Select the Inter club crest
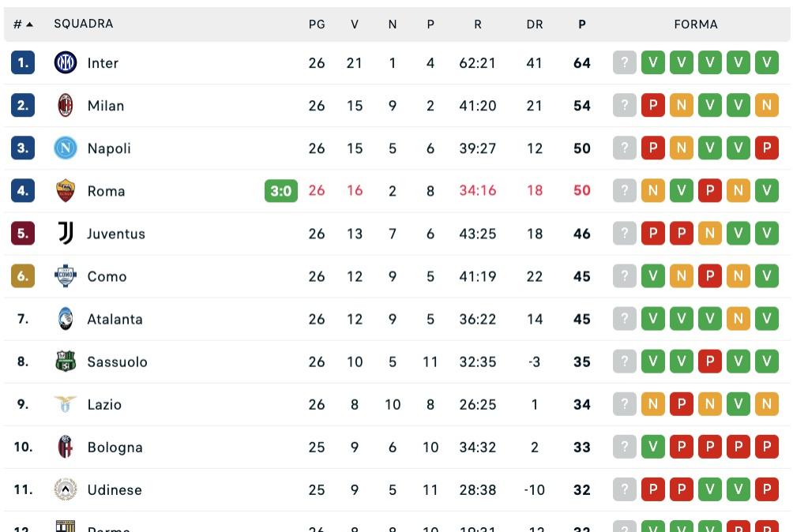 point(66,62)
